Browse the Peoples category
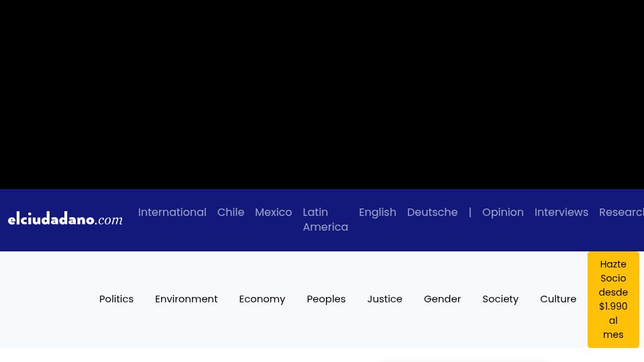644x362 pixels. point(326,299)
